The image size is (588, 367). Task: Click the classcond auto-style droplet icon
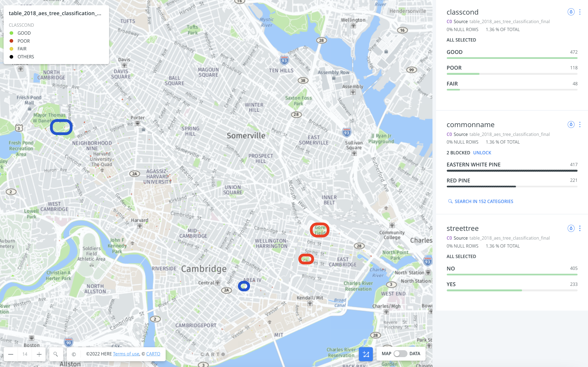(x=571, y=12)
